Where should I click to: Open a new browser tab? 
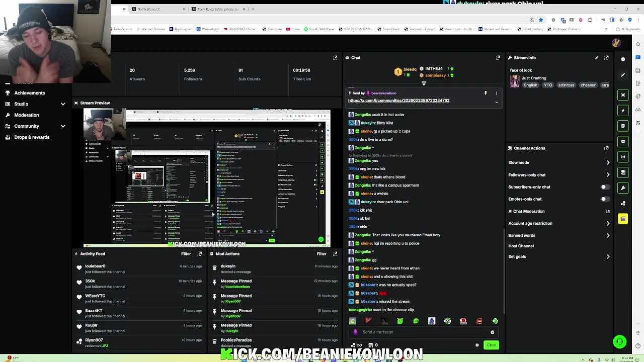coord(253,9)
